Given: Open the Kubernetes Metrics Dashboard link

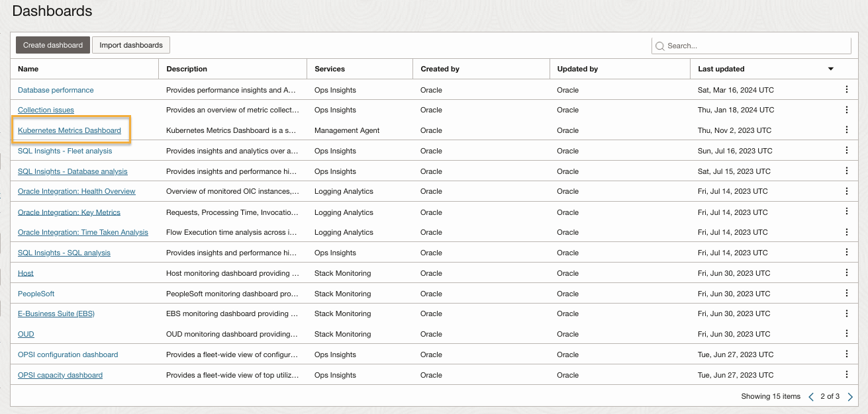Looking at the screenshot, I should (x=70, y=130).
